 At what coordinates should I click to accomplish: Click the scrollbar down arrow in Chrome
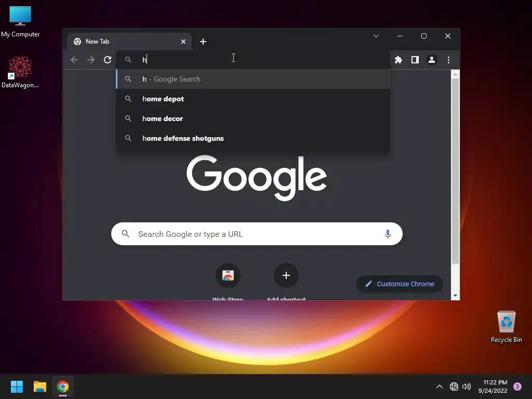455,296
